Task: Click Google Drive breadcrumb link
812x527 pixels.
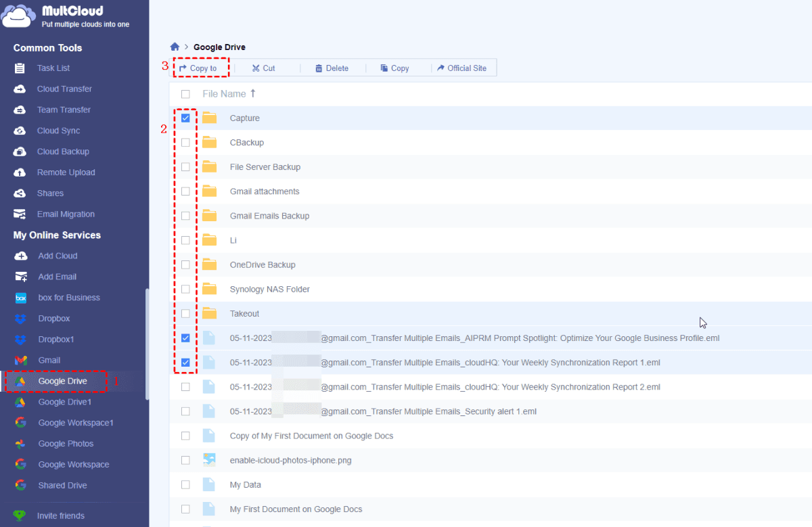Action: (x=219, y=47)
